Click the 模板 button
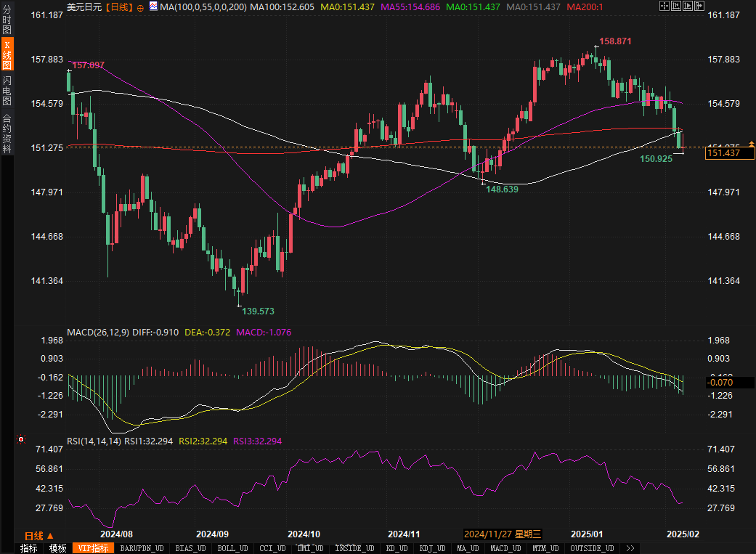756x554 pixels. 57,548
